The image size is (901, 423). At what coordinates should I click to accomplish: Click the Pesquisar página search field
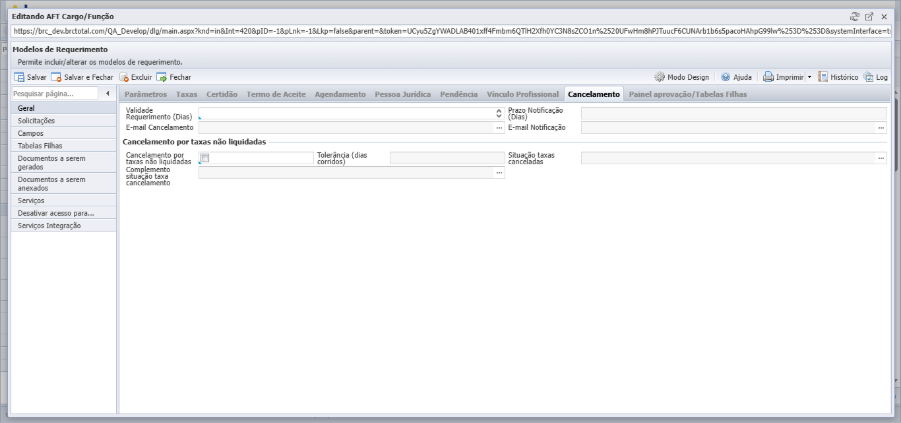55,93
